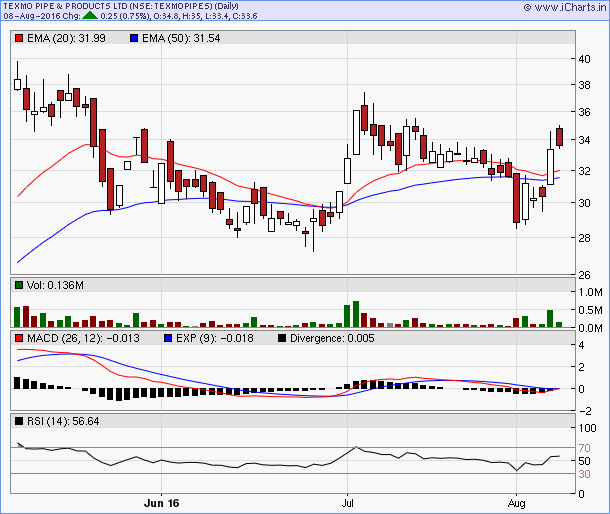Click the 34 price axis label
The width and height of the screenshot is (610, 514).
(x=584, y=140)
